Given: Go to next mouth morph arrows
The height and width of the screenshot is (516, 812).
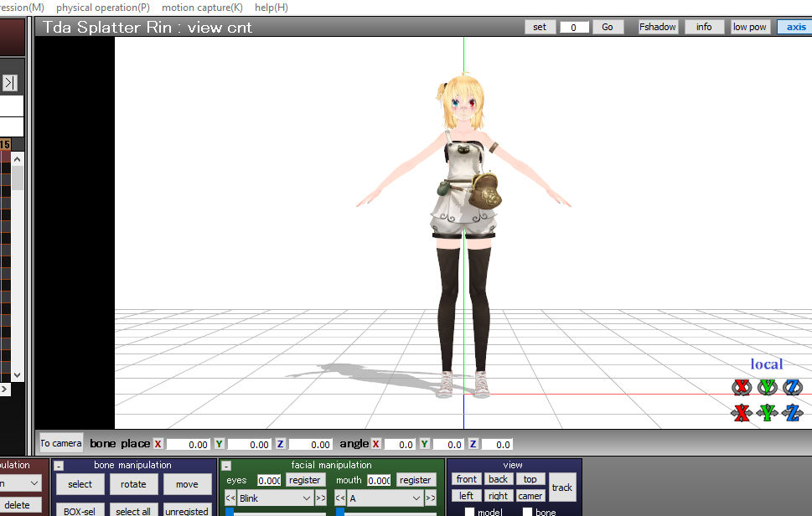Looking at the screenshot, I should (431, 498).
